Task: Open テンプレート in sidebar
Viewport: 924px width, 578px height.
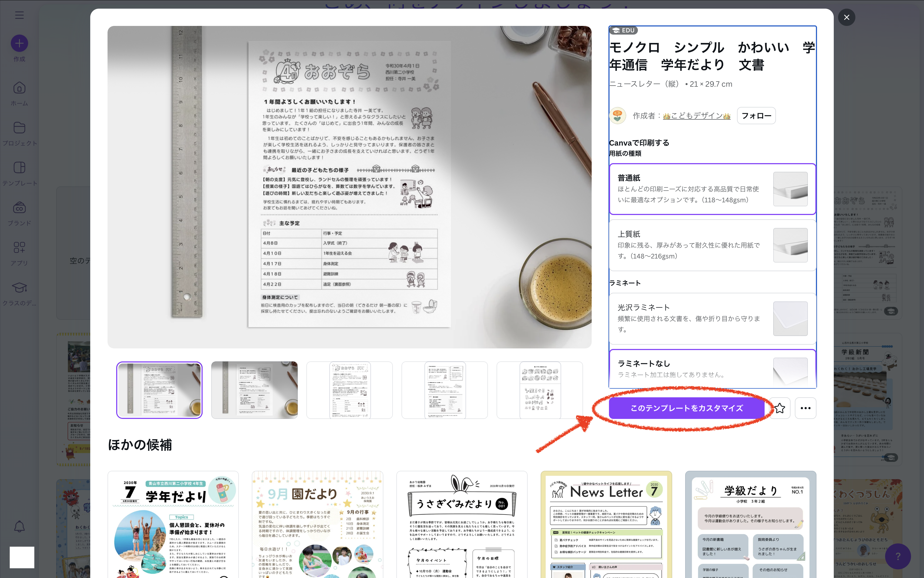Action: pos(19,174)
